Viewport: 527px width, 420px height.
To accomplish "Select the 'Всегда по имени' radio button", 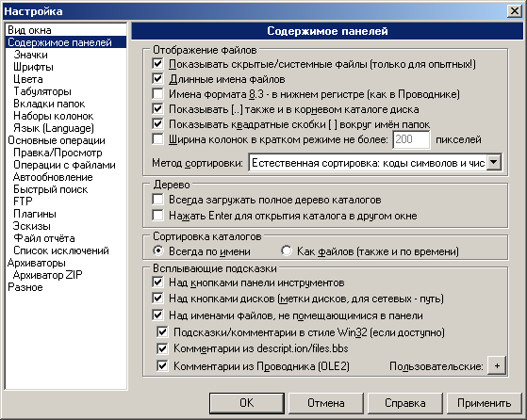I will pos(157,250).
